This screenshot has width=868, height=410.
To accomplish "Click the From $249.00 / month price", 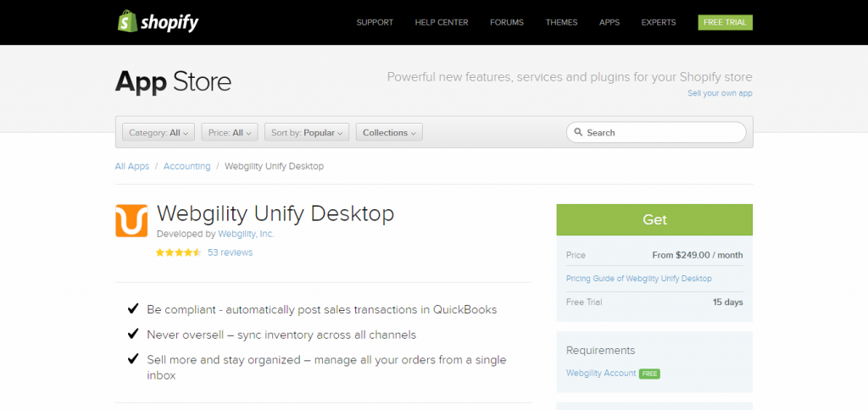I will click(x=698, y=255).
